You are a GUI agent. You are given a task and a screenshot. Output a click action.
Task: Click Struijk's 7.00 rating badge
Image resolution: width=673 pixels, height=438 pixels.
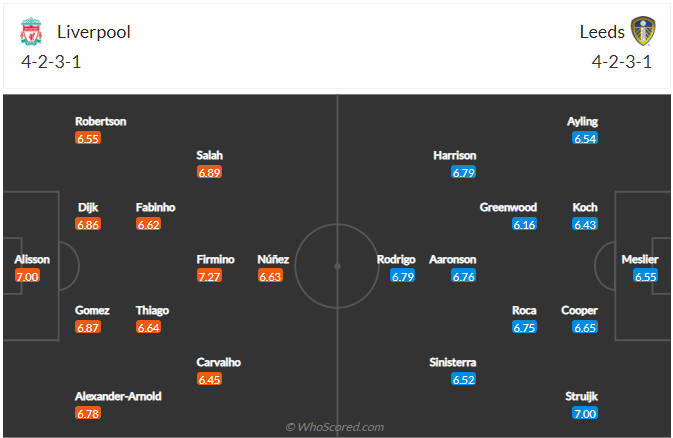(585, 414)
